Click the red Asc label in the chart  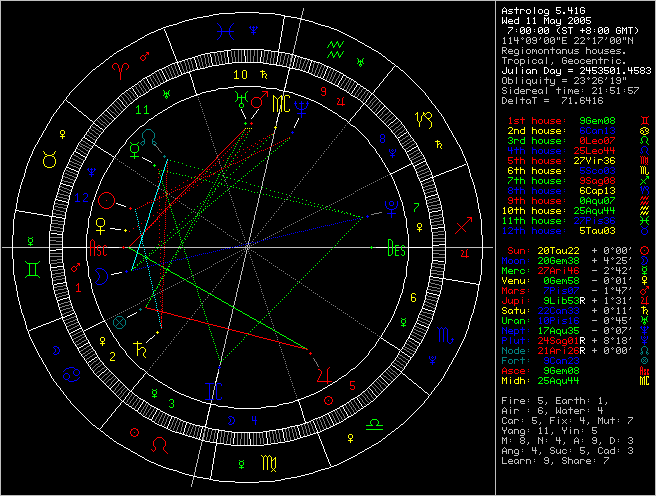(x=99, y=246)
